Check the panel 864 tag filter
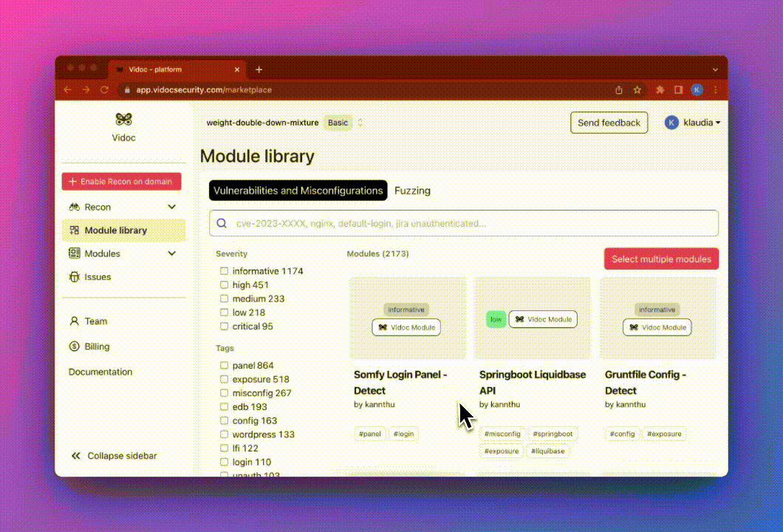This screenshot has height=532, width=783. 225,365
